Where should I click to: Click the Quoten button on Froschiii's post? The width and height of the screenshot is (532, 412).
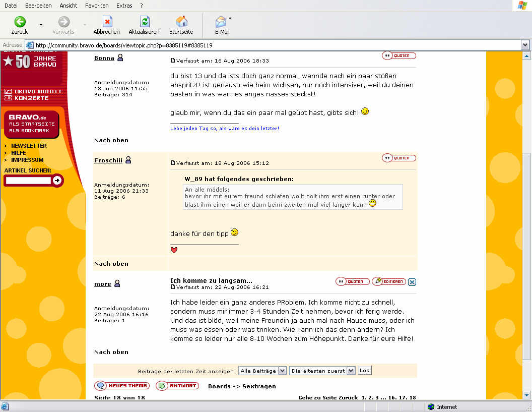pyautogui.click(x=399, y=158)
